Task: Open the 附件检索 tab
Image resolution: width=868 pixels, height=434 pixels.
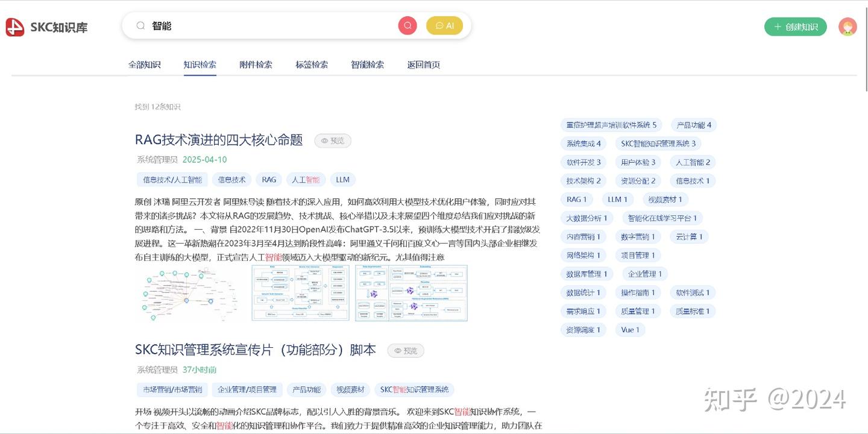Action: [256, 64]
